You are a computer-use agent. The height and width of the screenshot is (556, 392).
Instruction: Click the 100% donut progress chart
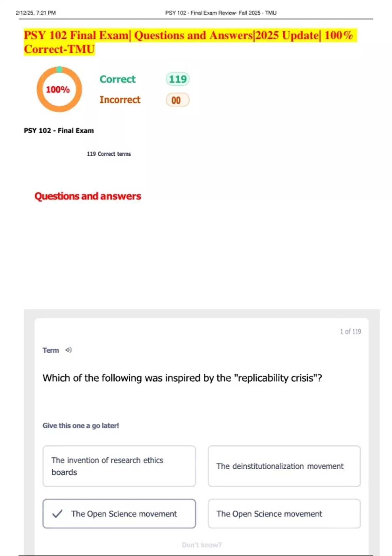[x=59, y=89]
